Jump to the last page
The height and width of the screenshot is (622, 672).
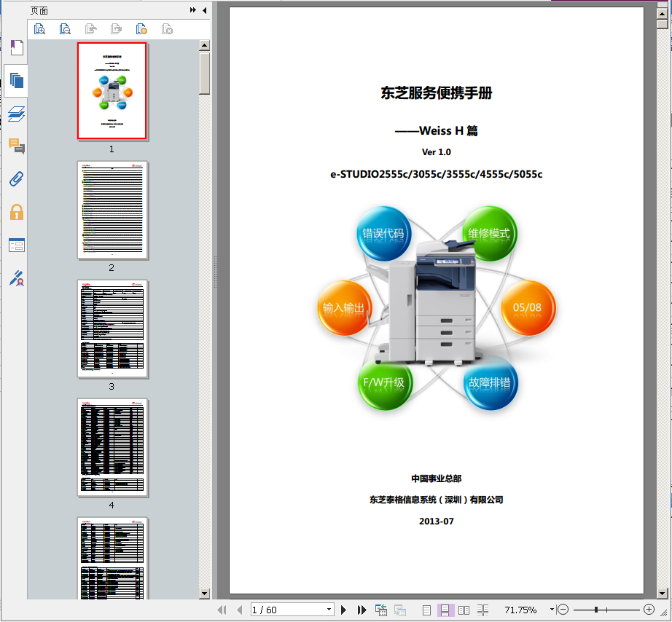(x=362, y=610)
